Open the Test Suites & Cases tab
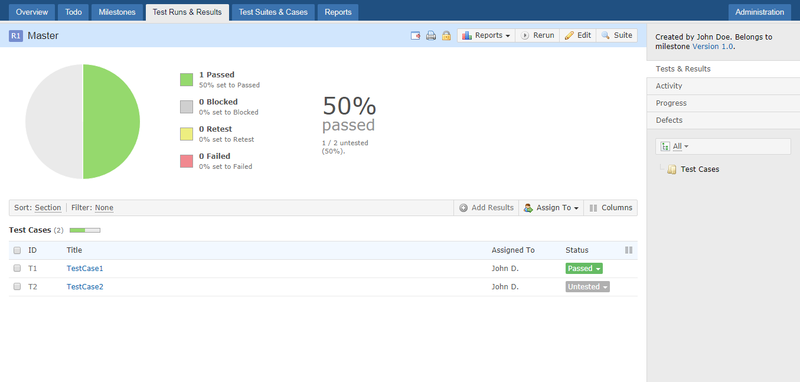Screen dimensions: 800x382 pyautogui.click(x=273, y=12)
